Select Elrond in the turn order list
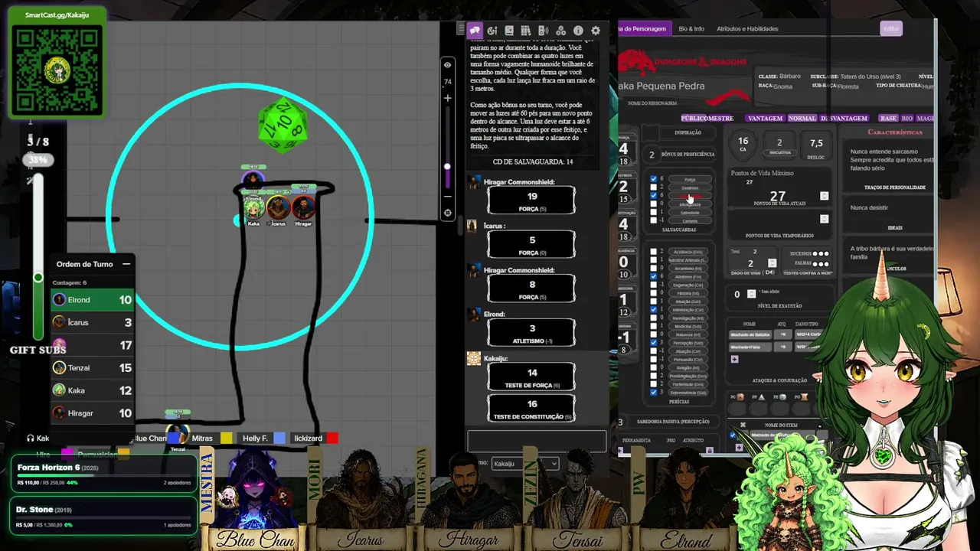 (93, 300)
